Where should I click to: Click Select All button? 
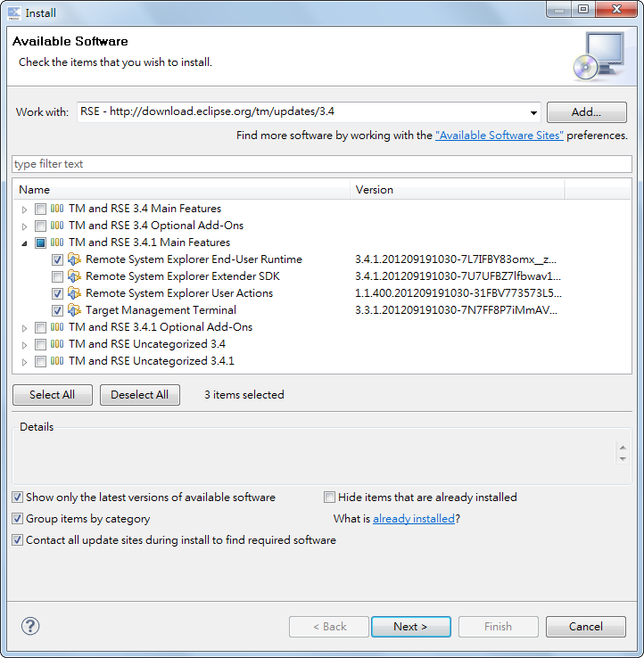point(53,395)
